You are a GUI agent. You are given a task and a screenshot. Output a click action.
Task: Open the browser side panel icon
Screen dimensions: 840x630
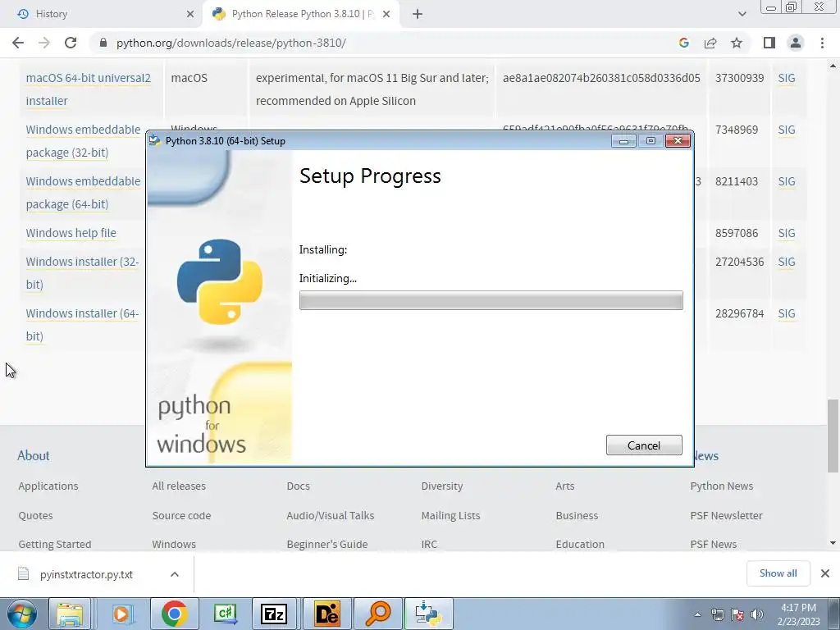[x=769, y=43]
